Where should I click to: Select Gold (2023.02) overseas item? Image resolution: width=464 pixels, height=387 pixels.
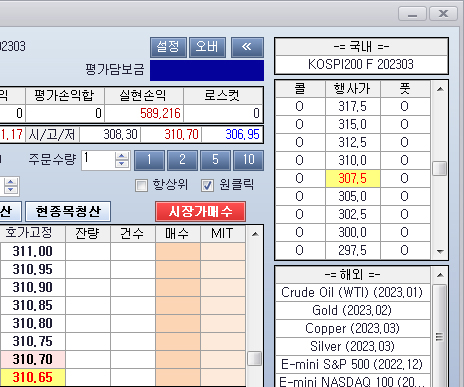coord(353,311)
